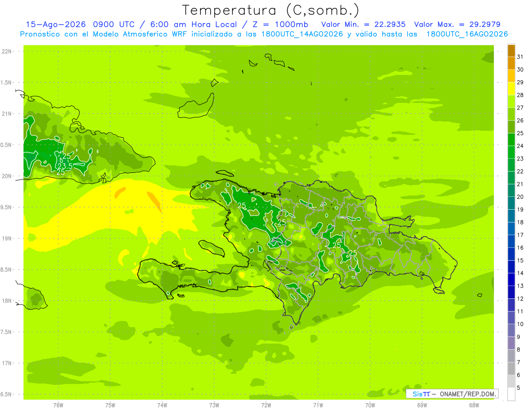The height and width of the screenshot is (411, 532).
Task: Click the '73W' longitude axis label
Action: click(214, 405)
